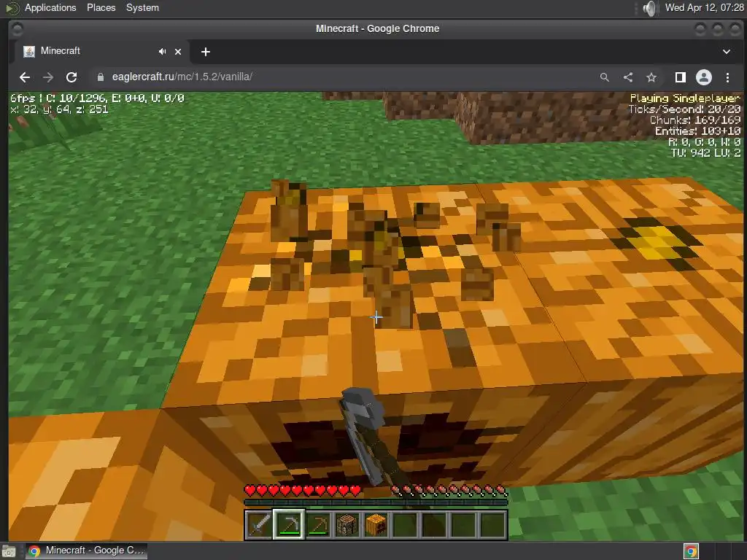Select the wooden pickaxe hotbar slot
The width and height of the screenshot is (747, 560).
tap(318, 525)
